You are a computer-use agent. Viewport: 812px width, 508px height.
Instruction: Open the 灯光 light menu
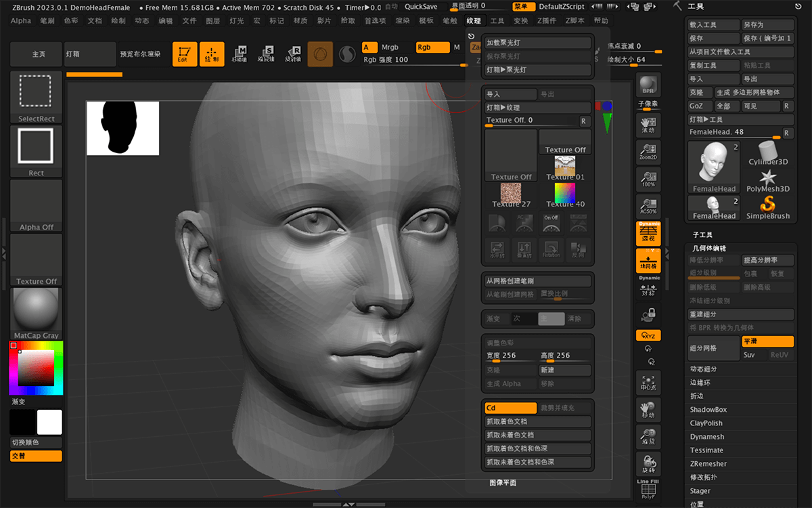(x=237, y=21)
